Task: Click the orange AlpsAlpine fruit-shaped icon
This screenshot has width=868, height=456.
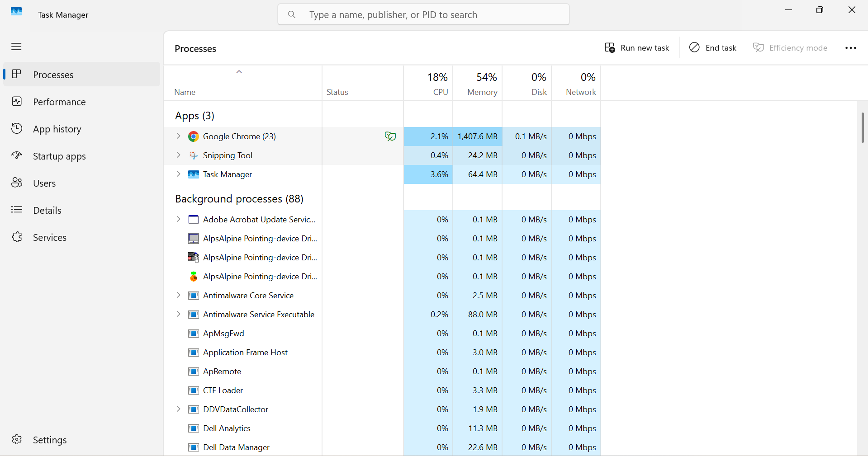Action: click(x=194, y=276)
